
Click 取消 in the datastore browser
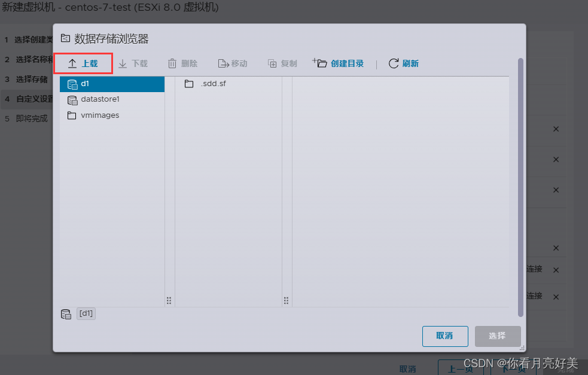[x=445, y=336]
